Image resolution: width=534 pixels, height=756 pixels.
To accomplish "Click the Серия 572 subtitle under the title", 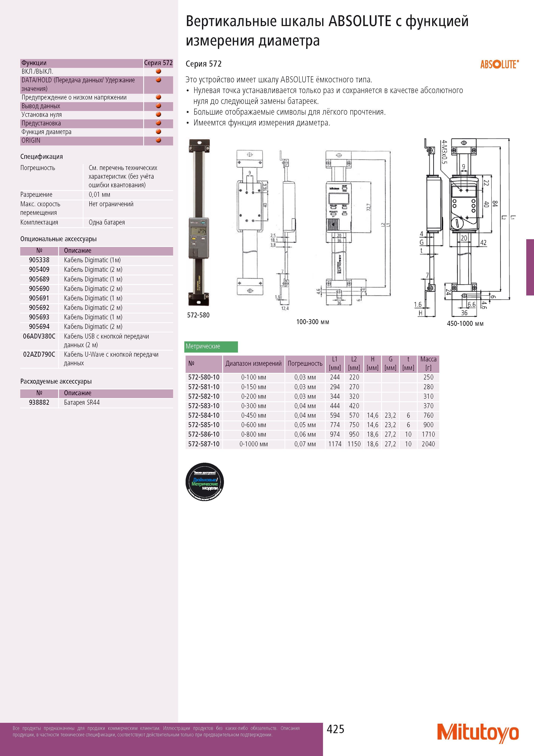I will click(x=204, y=64).
